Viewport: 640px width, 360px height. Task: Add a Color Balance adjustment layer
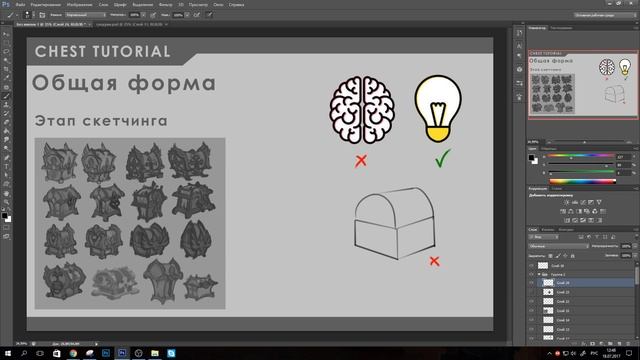pyautogui.click(x=571, y=211)
